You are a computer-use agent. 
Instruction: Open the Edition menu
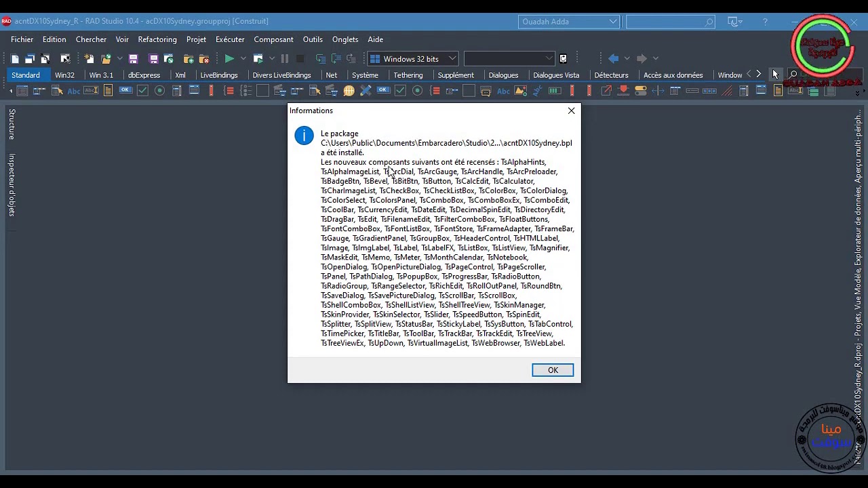click(54, 39)
